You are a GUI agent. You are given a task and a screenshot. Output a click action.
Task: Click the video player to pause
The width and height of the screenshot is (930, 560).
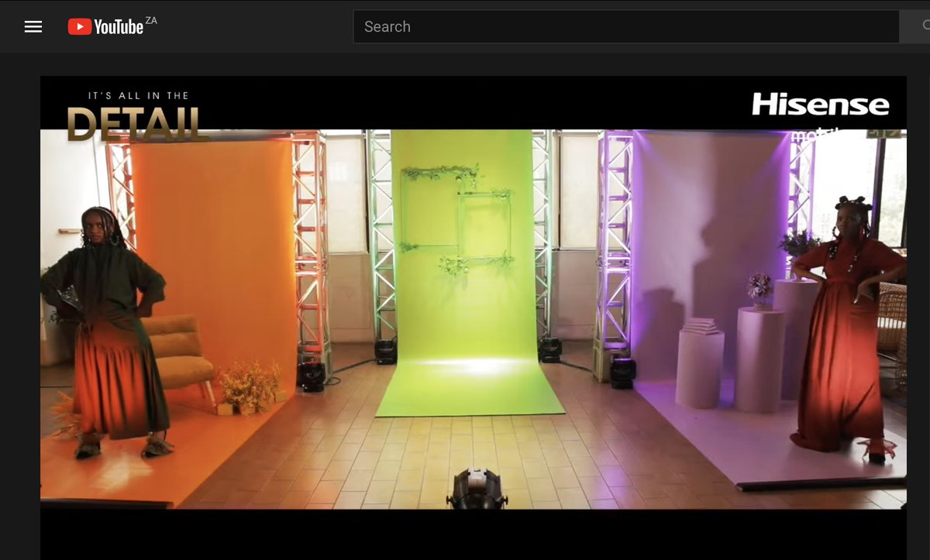(x=474, y=318)
